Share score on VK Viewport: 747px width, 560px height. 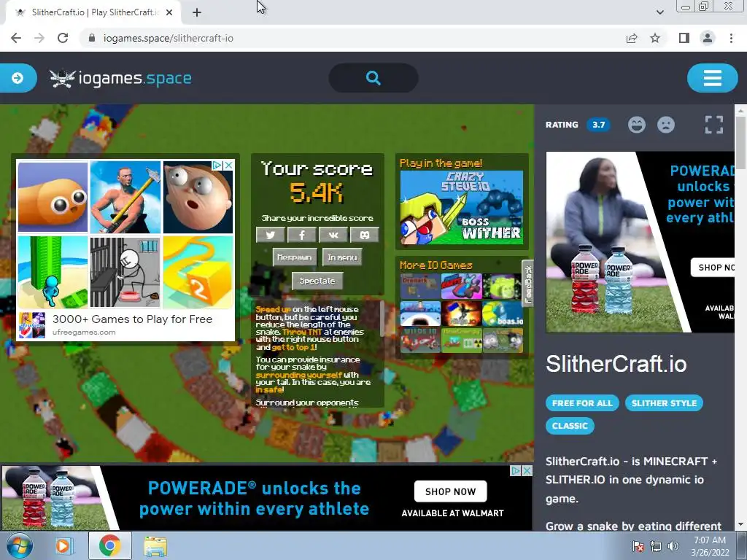point(333,235)
